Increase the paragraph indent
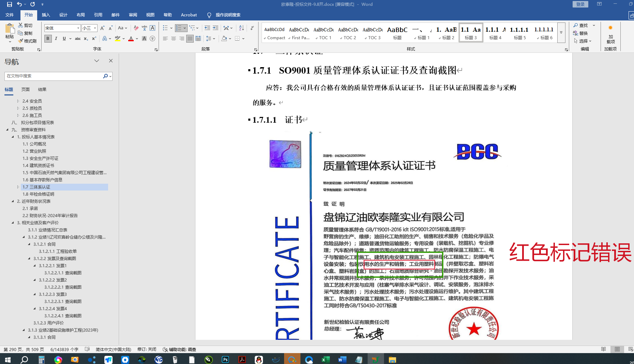The height and width of the screenshot is (364, 634). tap(216, 28)
